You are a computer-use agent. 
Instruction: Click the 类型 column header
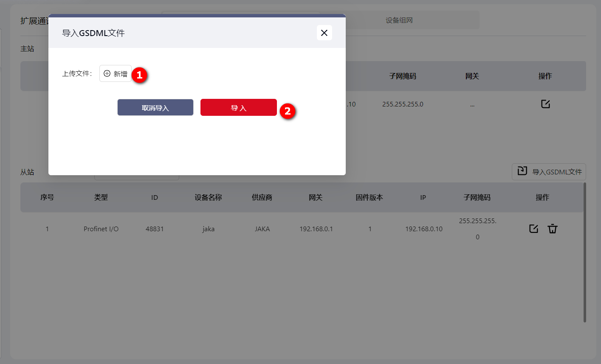[101, 197]
